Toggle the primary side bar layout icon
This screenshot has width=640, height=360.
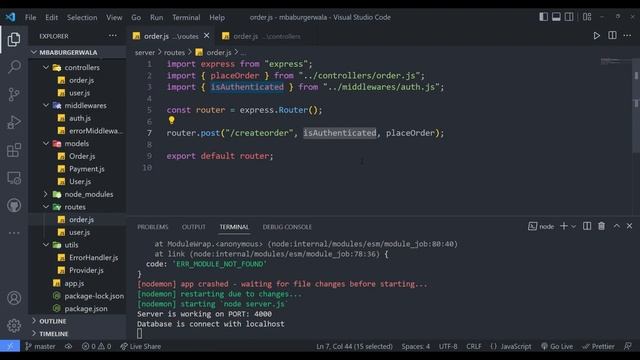(x=544, y=17)
